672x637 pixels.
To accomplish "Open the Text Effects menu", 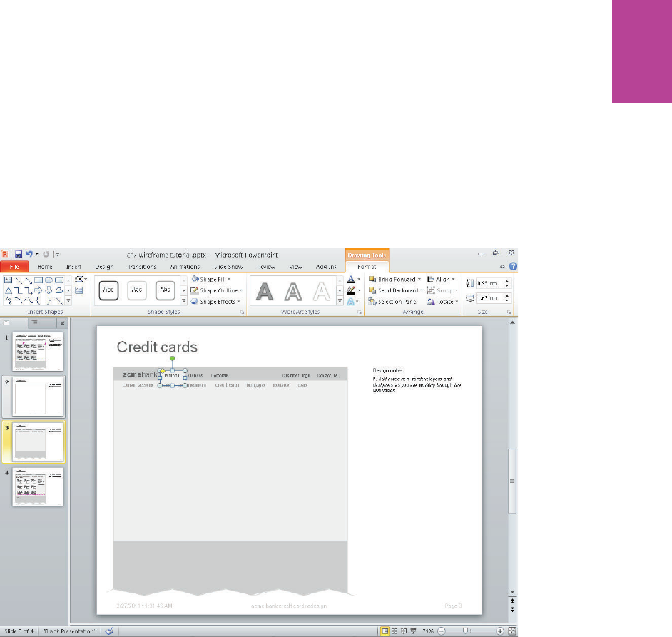I will (352, 301).
